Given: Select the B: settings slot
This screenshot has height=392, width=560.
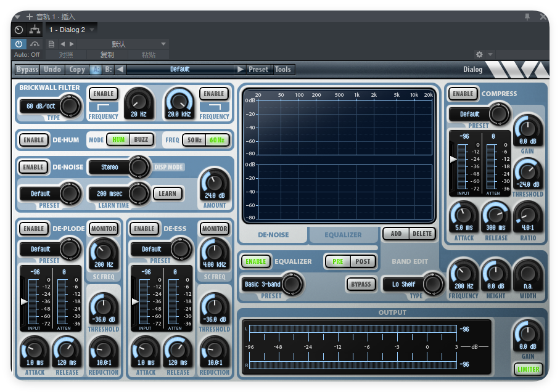Looking at the screenshot, I should [x=108, y=69].
